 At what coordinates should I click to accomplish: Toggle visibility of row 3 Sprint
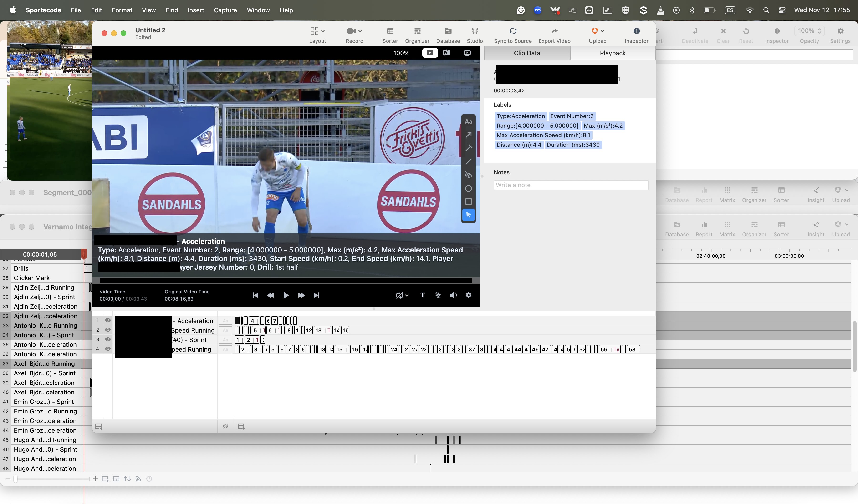107,339
